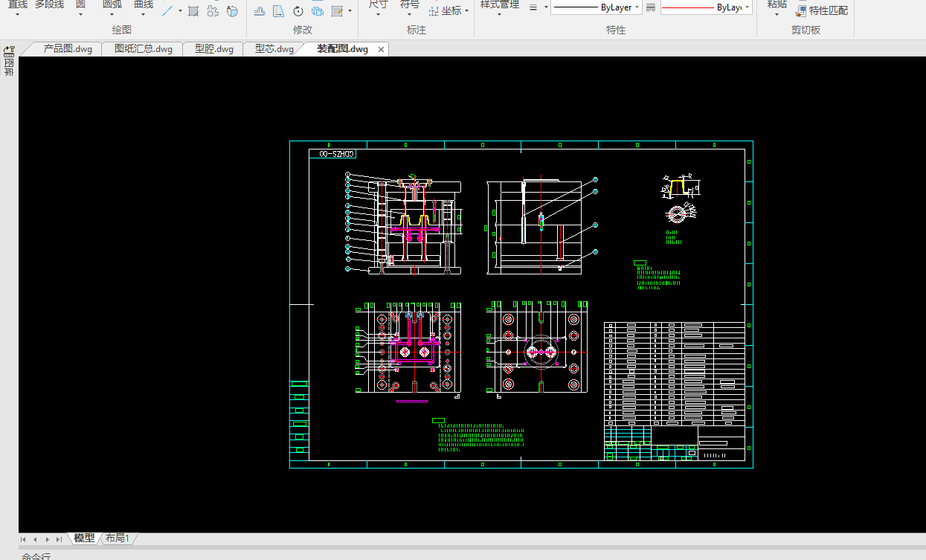Switch to the 型腔.dwg tab
Viewport: 926px width, 560px height.
click(x=214, y=49)
